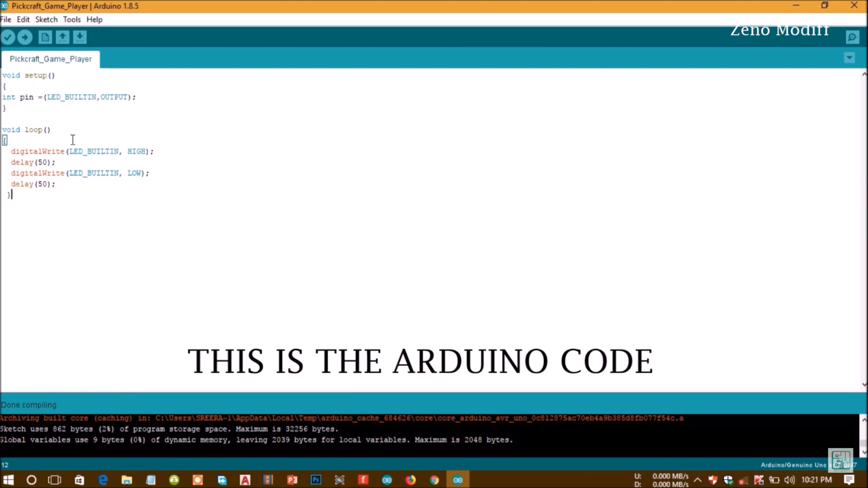Open the Edit menu

click(24, 20)
